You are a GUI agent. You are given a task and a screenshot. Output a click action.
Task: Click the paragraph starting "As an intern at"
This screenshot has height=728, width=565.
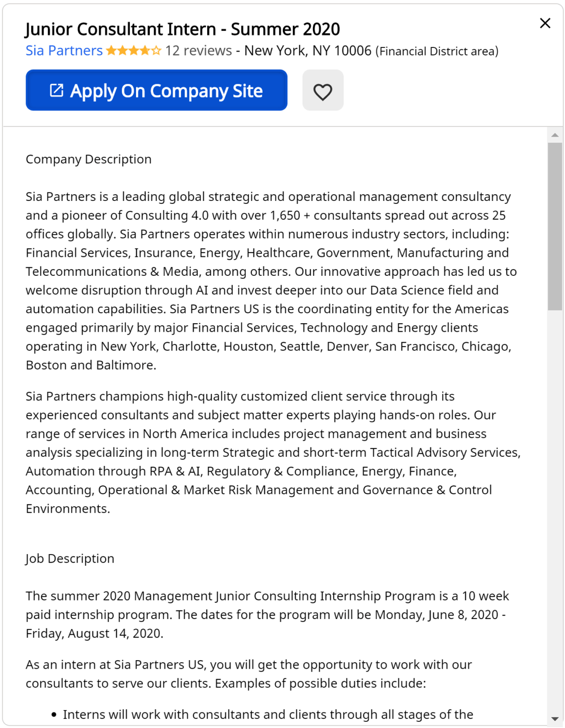point(249,673)
